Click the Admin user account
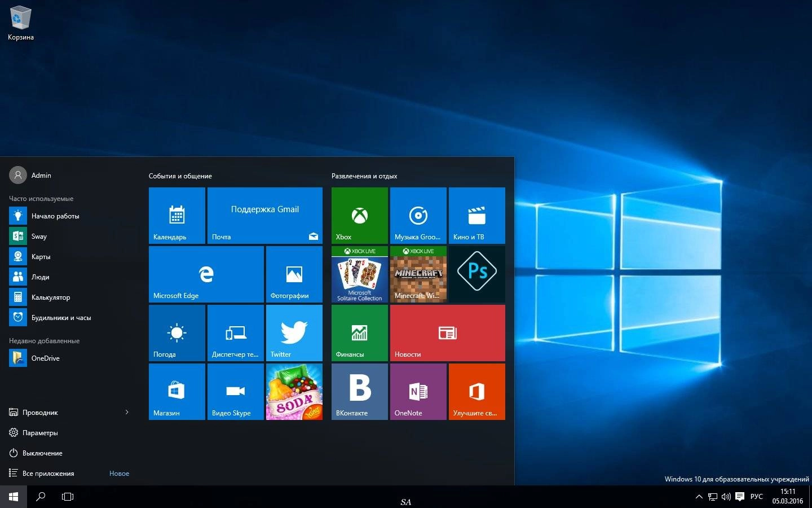812x508 pixels. pyautogui.click(x=30, y=176)
